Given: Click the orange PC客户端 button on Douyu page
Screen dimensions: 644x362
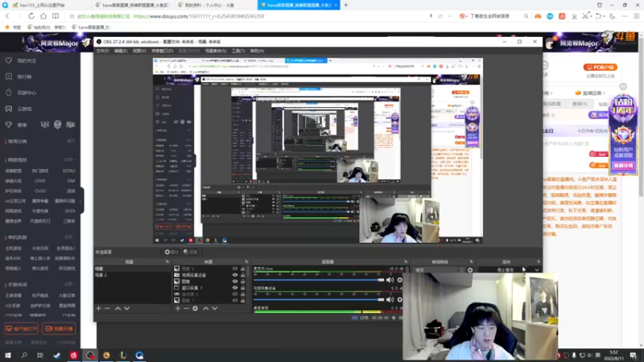Looking at the screenshot, I should pos(600,68).
